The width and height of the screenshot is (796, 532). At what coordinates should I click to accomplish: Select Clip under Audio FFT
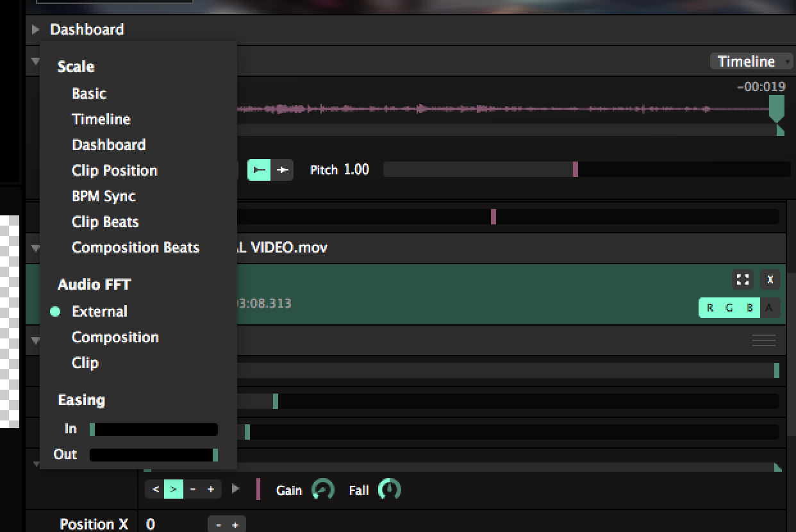(85, 363)
